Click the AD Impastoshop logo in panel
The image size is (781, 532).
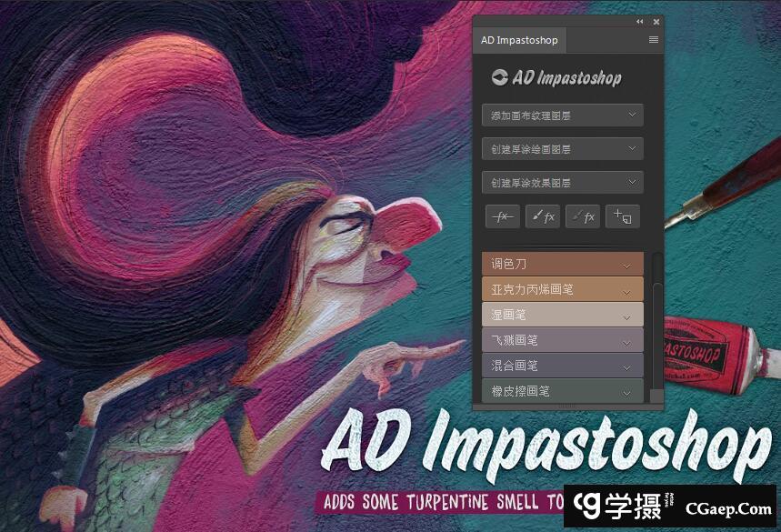tap(556, 77)
